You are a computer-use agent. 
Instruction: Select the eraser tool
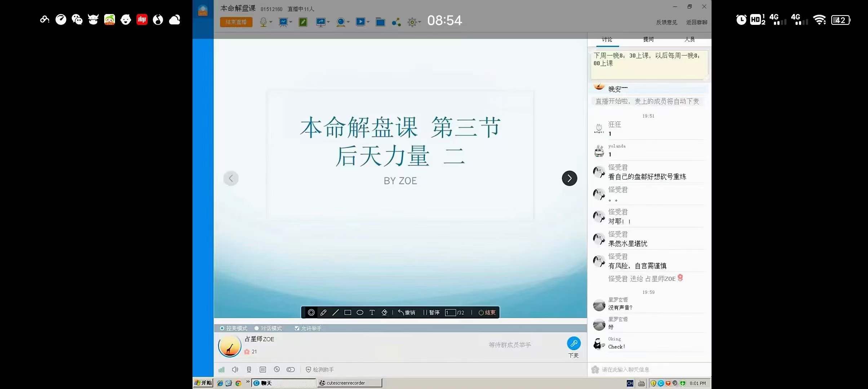tap(384, 313)
